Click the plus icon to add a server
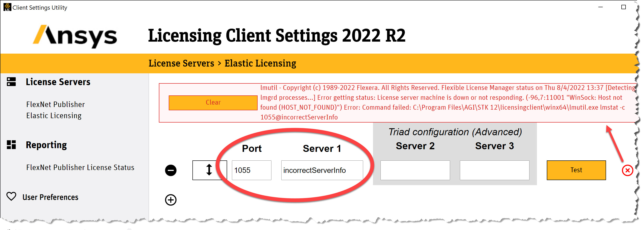This screenshot has width=644, height=230. [x=171, y=200]
